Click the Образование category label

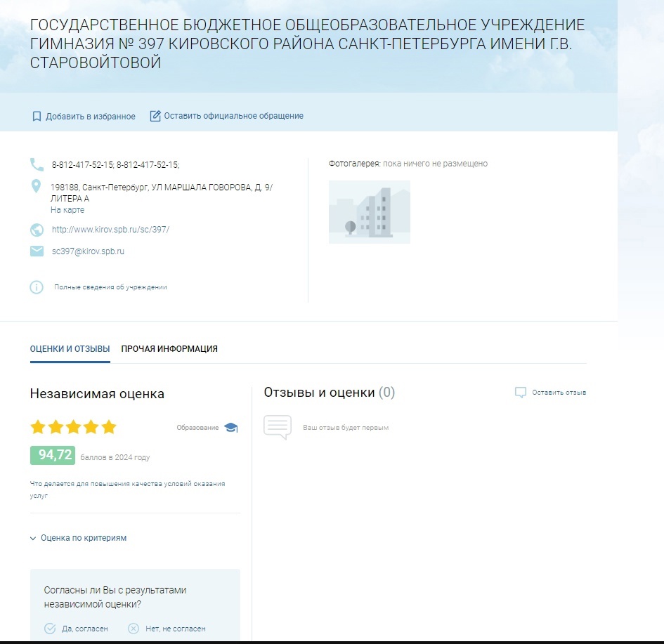(x=197, y=428)
